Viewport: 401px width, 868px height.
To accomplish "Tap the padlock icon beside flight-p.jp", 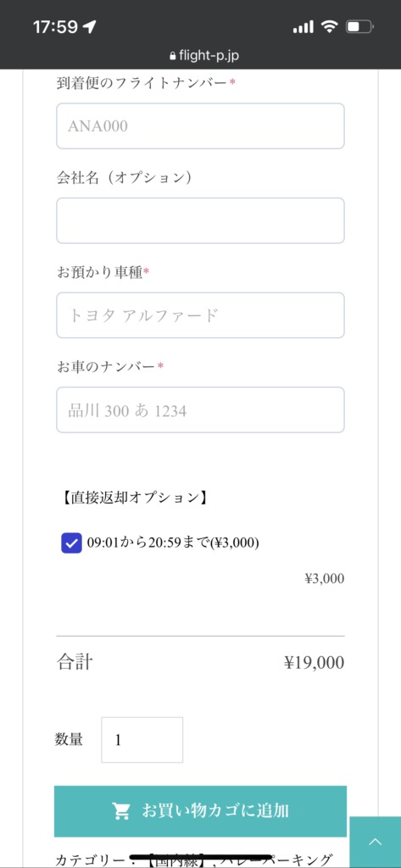I will (x=172, y=56).
